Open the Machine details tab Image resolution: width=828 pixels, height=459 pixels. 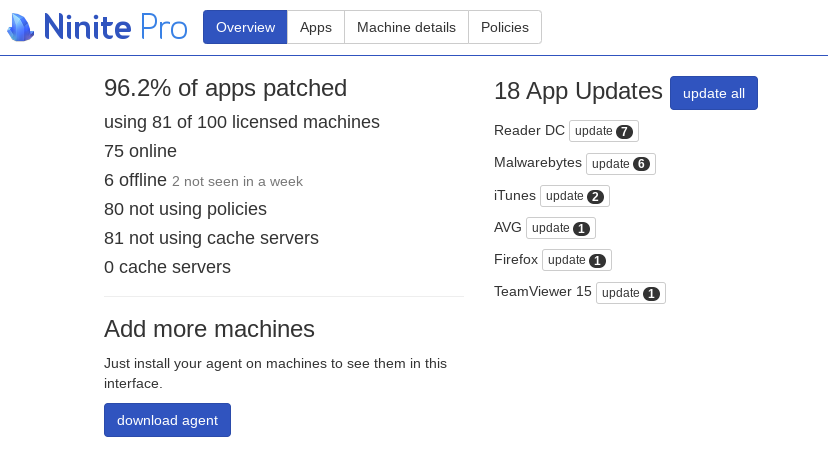click(406, 27)
